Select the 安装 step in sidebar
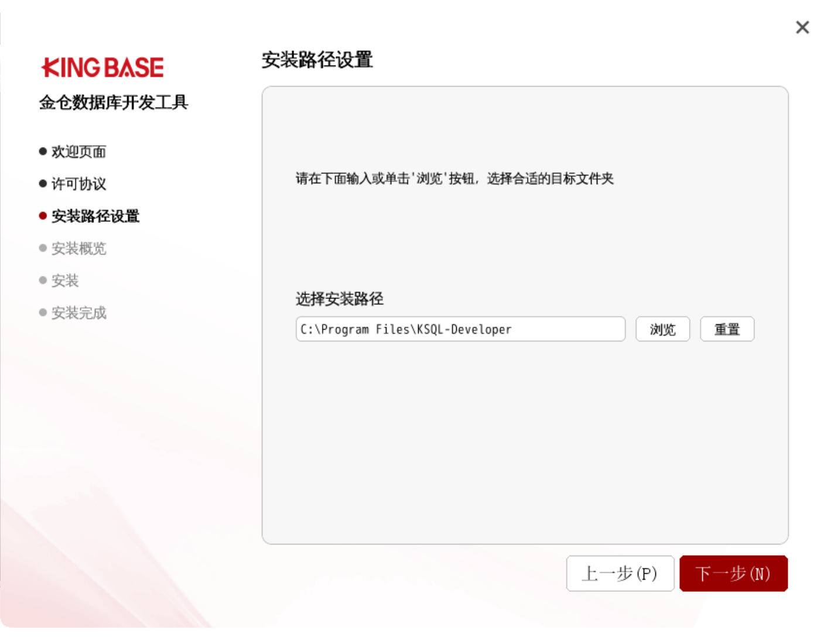The image size is (834, 644). pyautogui.click(x=65, y=280)
